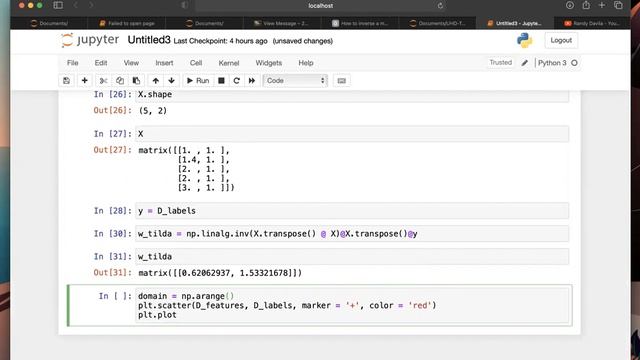The width and height of the screenshot is (640, 360).
Task: Click the w_tilda = np.linalg.inv cell
Action: coord(352,234)
